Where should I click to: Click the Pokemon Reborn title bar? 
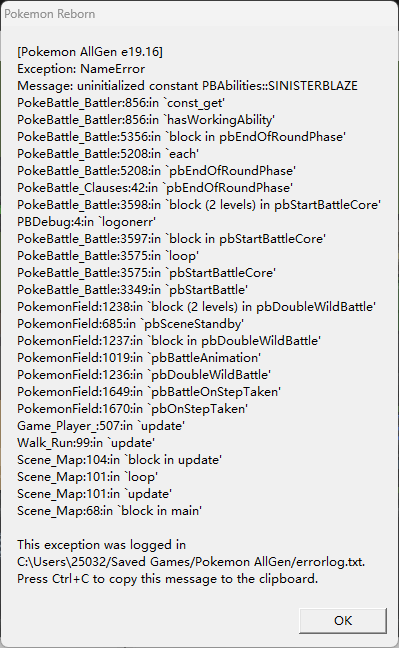coord(199,14)
